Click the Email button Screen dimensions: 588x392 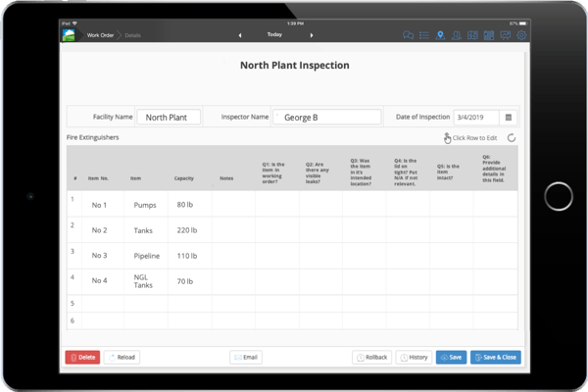pos(246,357)
